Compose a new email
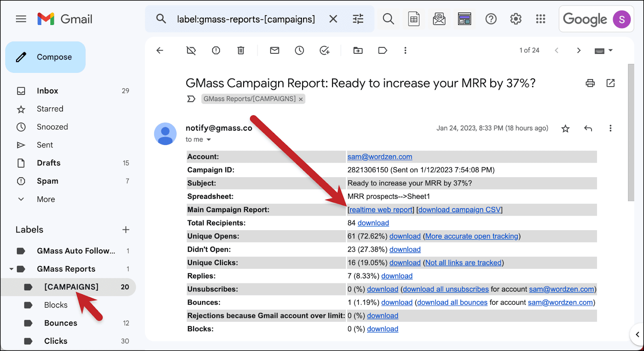This screenshot has width=644, height=351. 45,57
